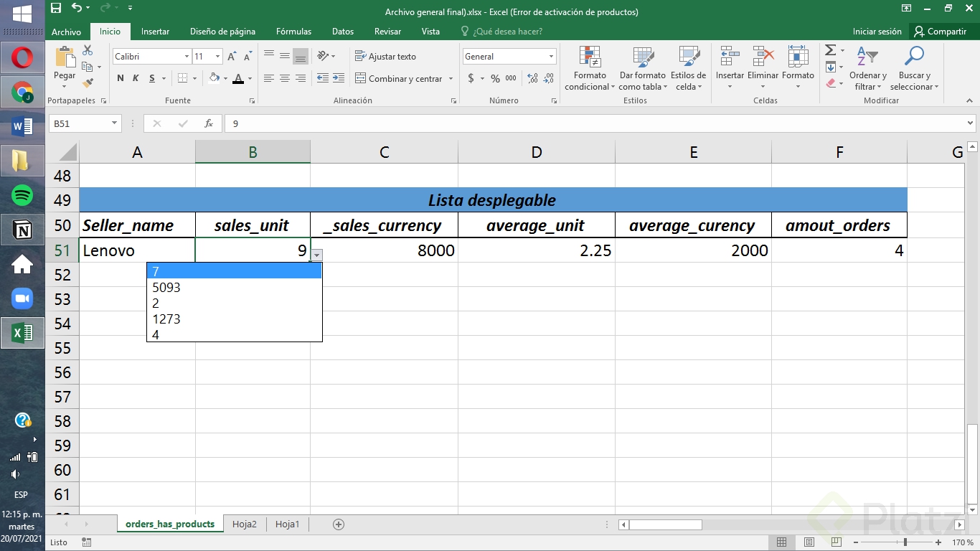Viewport: 980px width, 551px height.
Task: Switch to the Fórmulas tab
Action: [293, 32]
